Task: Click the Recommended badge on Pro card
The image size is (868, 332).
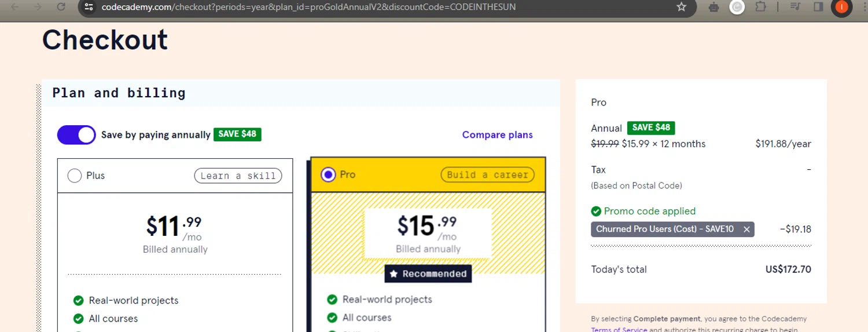Action: point(428,273)
